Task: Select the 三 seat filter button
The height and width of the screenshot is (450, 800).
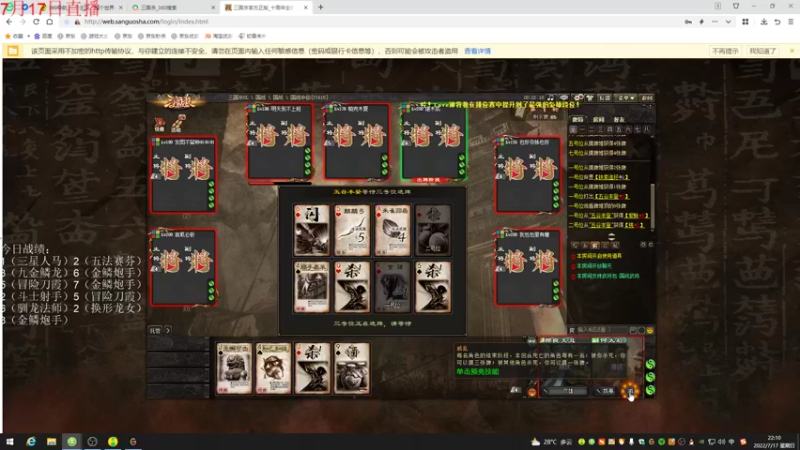Action: tap(601, 130)
